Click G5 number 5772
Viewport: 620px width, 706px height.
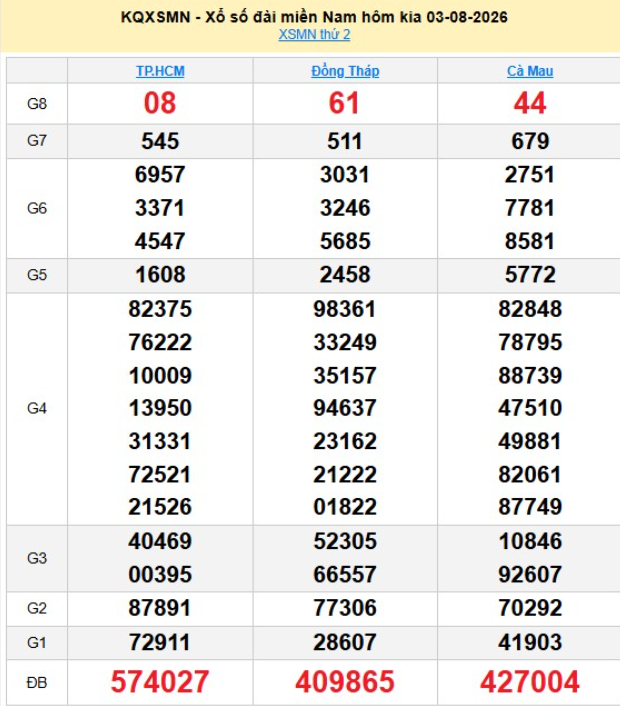tap(530, 275)
